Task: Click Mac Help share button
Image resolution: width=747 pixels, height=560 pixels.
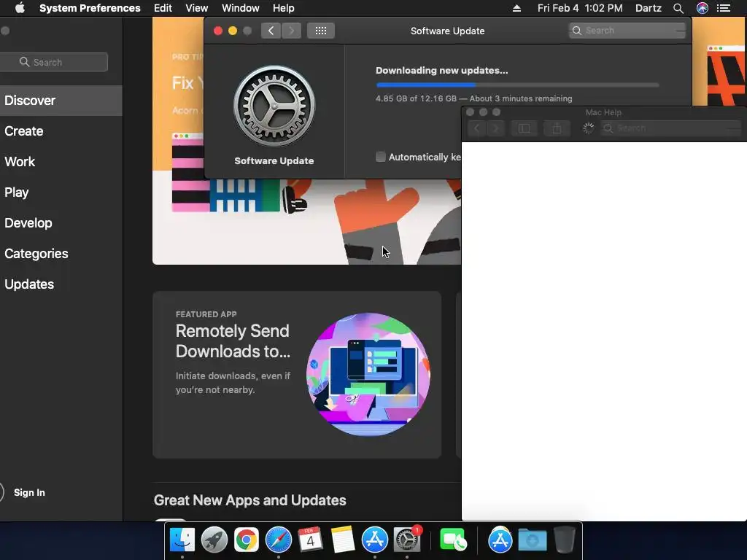Action: pos(557,128)
